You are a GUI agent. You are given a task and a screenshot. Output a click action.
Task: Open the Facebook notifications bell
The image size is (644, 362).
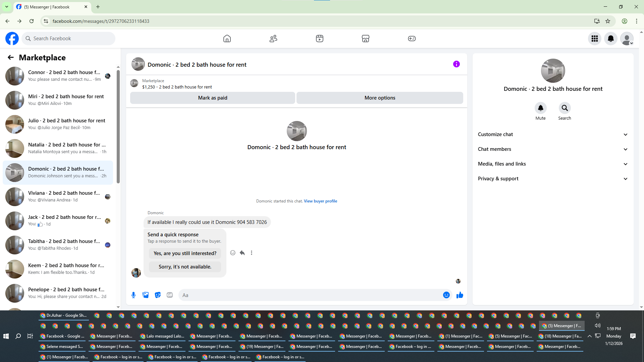(x=610, y=39)
